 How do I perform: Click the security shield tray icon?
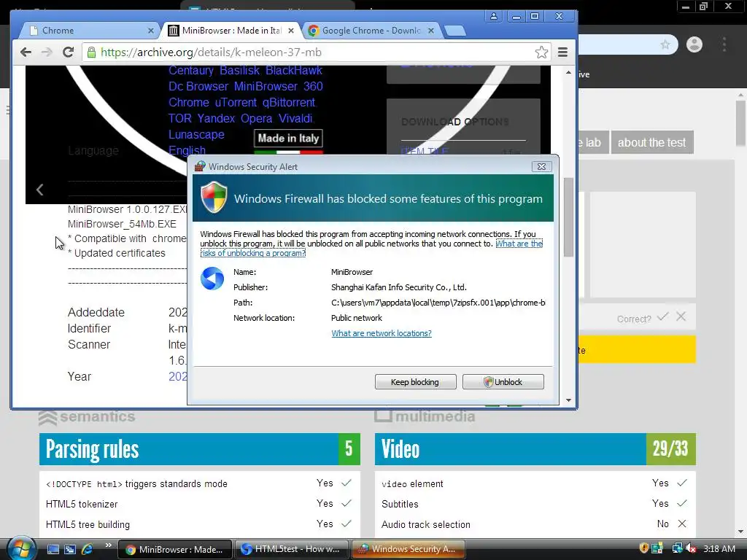(x=643, y=548)
